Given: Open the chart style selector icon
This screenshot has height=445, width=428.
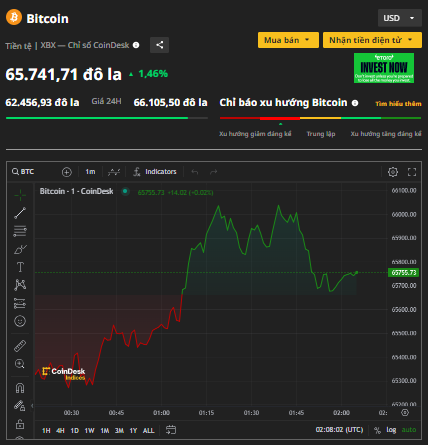Looking at the screenshot, I should tap(114, 172).
